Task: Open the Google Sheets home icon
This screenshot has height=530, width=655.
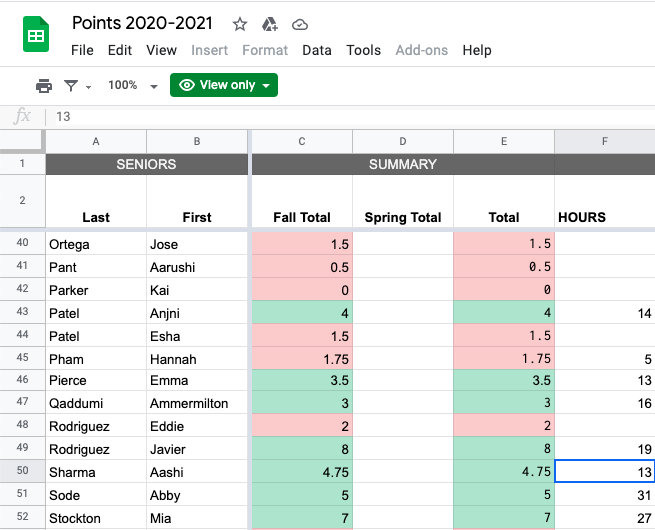Action: [x=36, y=37]
